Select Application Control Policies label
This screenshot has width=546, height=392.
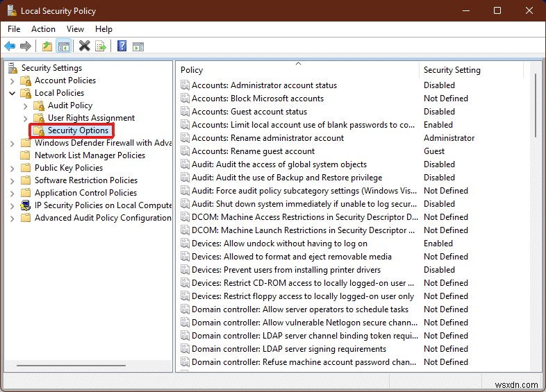pos(85,193)
